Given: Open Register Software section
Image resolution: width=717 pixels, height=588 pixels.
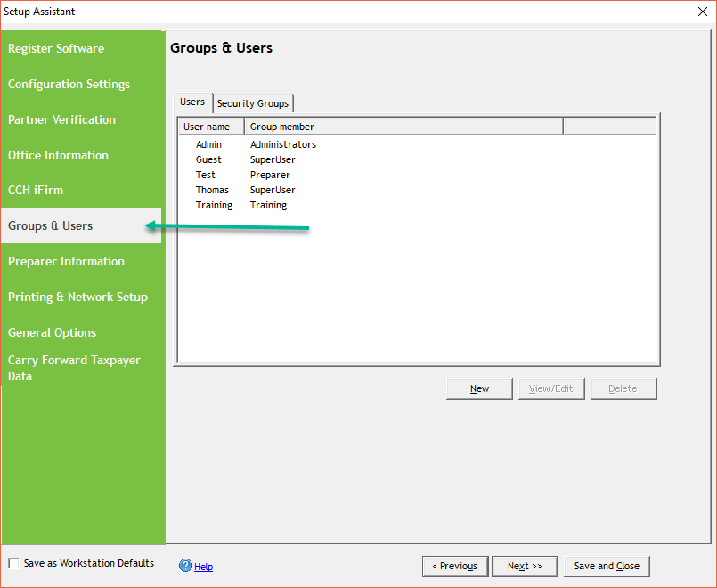Looking at the screenshot, I should click(x=56, y=48).
